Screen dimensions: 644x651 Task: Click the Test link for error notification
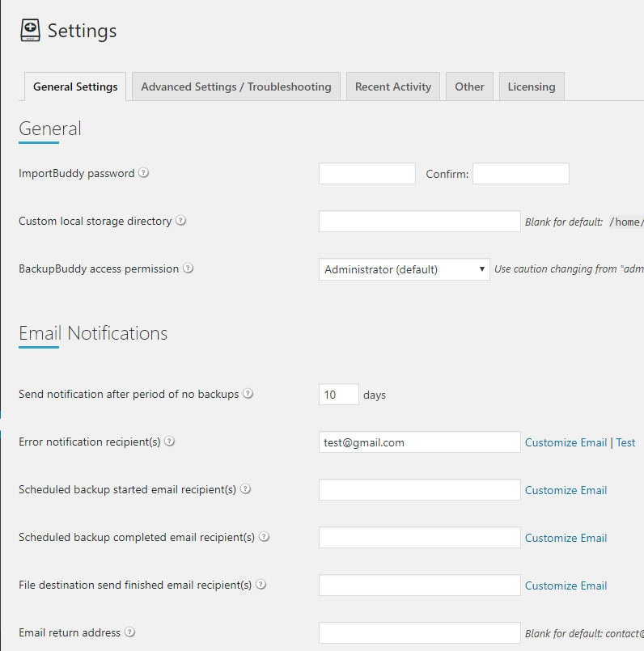tap(625, 442)
